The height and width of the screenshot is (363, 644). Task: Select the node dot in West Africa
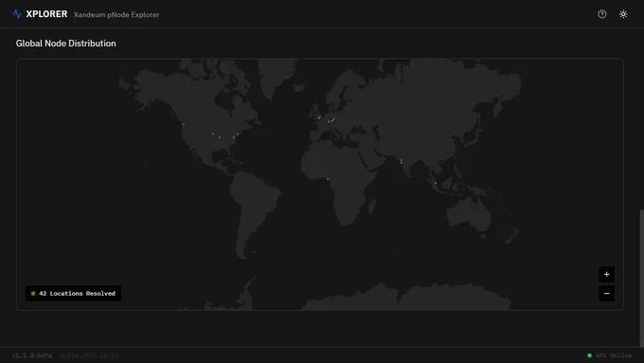coord(328,179)
